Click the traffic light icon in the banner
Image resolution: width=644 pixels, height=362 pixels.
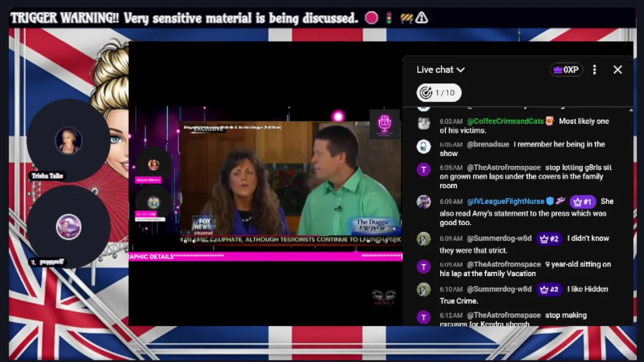point(389,18)
